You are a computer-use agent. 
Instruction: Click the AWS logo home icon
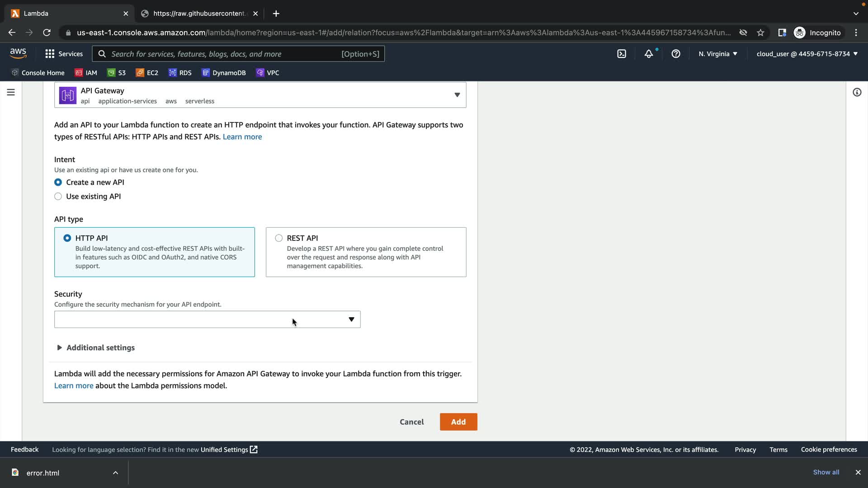click(18, 53)
